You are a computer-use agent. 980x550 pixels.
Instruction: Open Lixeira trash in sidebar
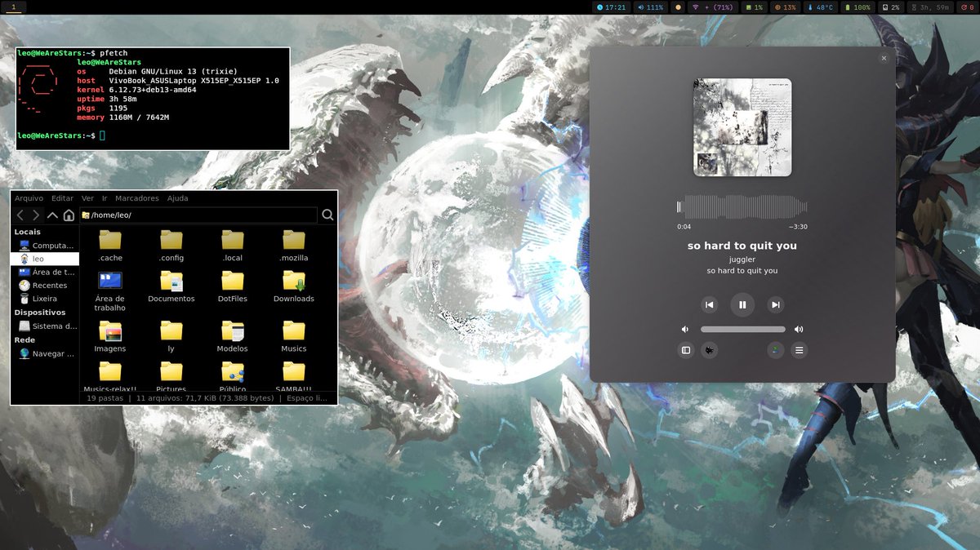point(45,299)
